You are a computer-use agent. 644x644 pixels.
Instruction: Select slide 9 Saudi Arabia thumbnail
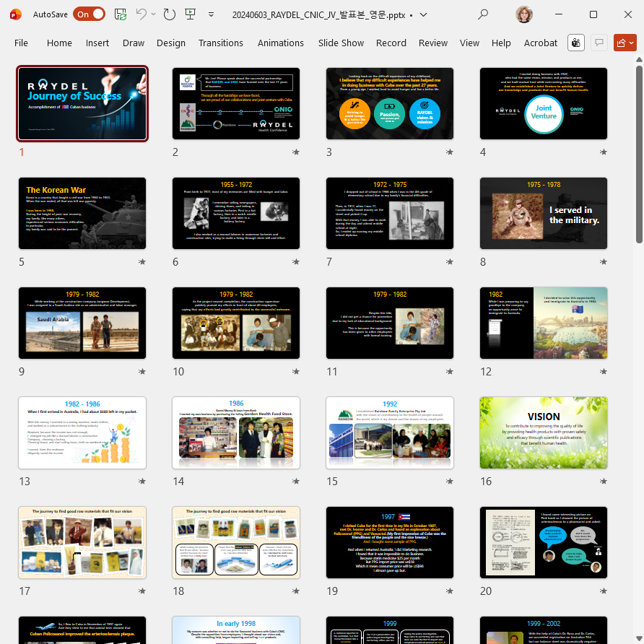coord(82,323)
